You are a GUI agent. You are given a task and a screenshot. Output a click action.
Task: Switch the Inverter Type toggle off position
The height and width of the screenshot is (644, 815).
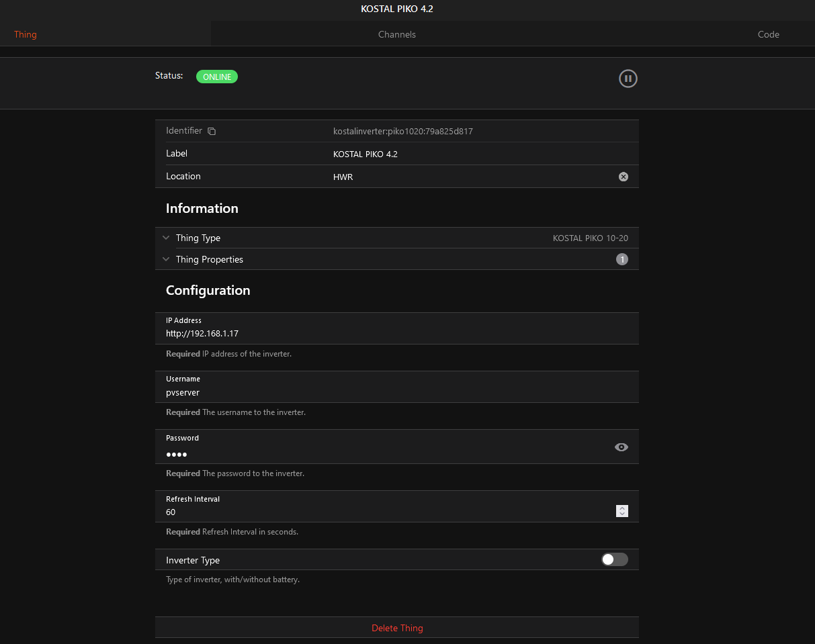(613, 559)
